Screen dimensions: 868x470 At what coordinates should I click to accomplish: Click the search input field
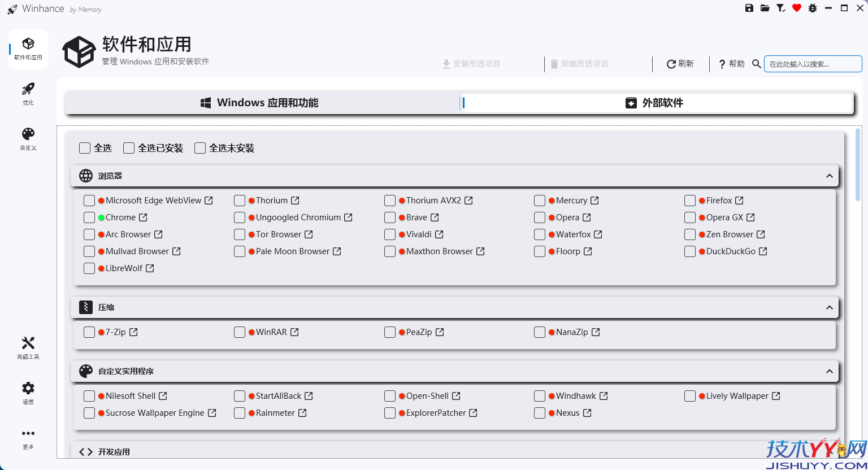(813, 64)
